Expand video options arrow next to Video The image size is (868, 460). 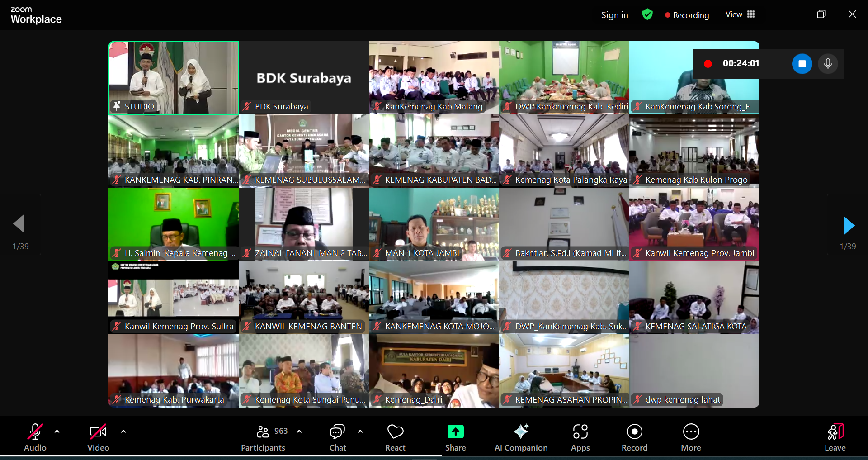(123, 432)
